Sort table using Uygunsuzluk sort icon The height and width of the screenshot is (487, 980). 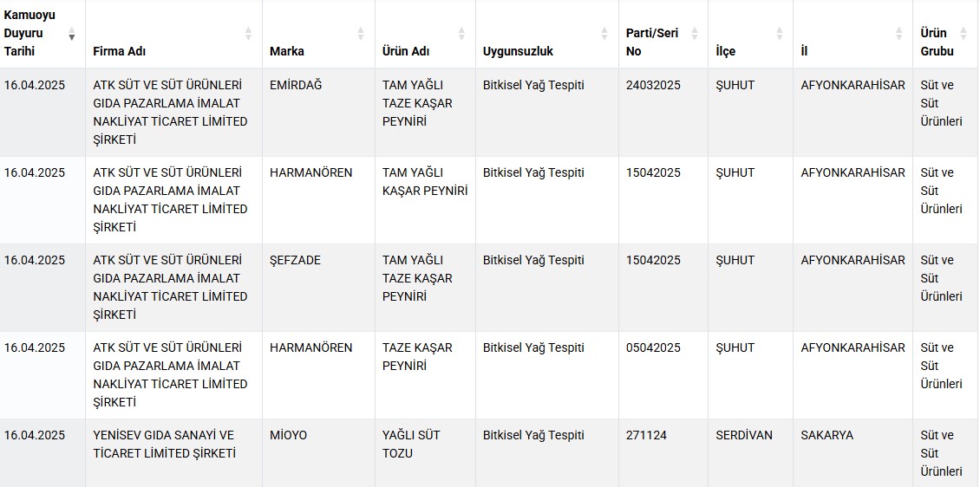point(604,34)
